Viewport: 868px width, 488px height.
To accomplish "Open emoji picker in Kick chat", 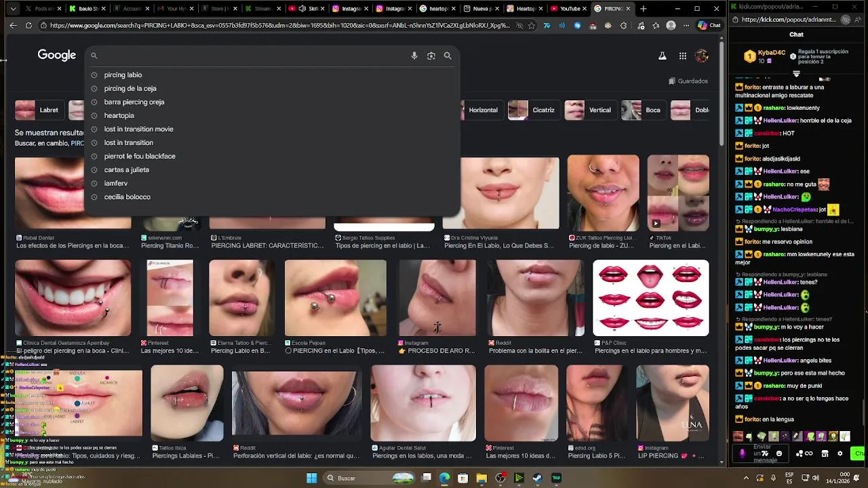I will pyautogui.click(x=778, y=453).
